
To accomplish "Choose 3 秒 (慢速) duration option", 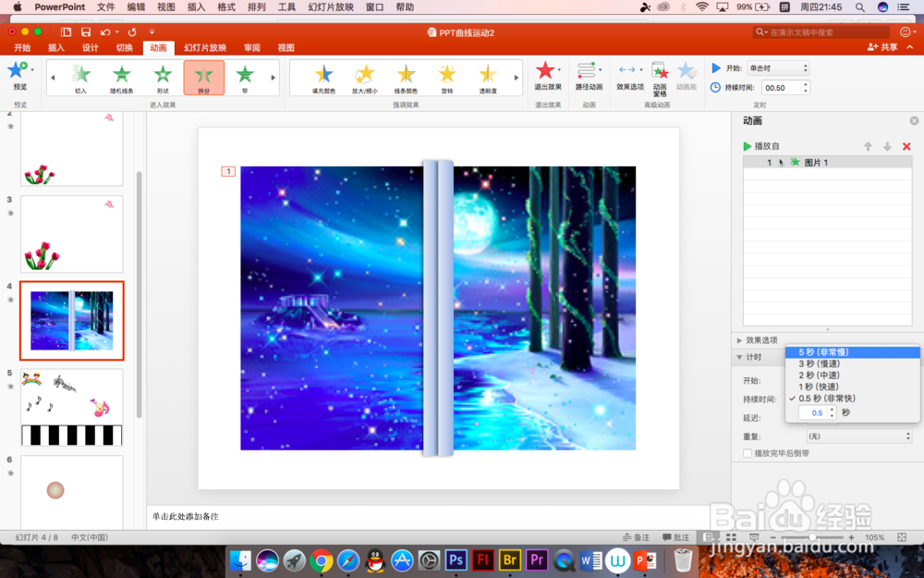I will tap(853, 363).
